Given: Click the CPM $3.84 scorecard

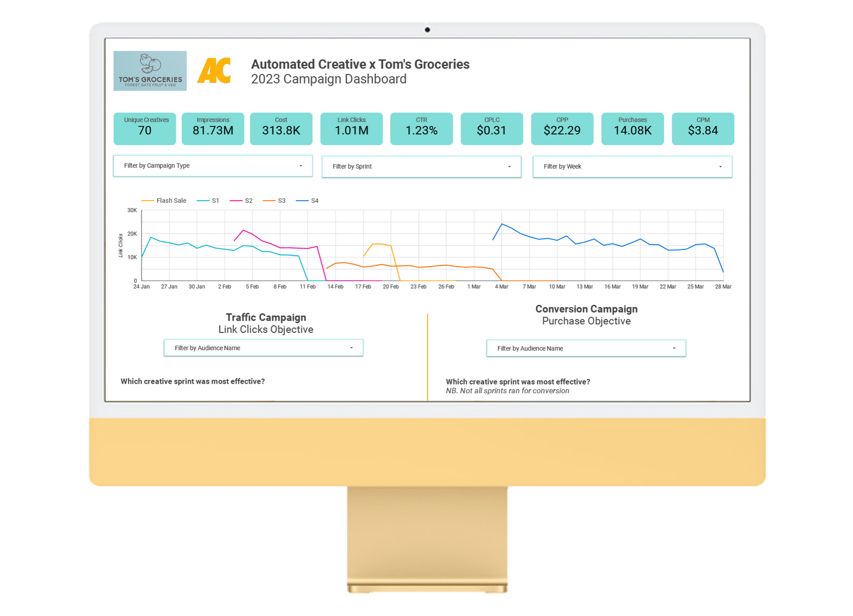Looking at the screenshot, I should point(703,128).
